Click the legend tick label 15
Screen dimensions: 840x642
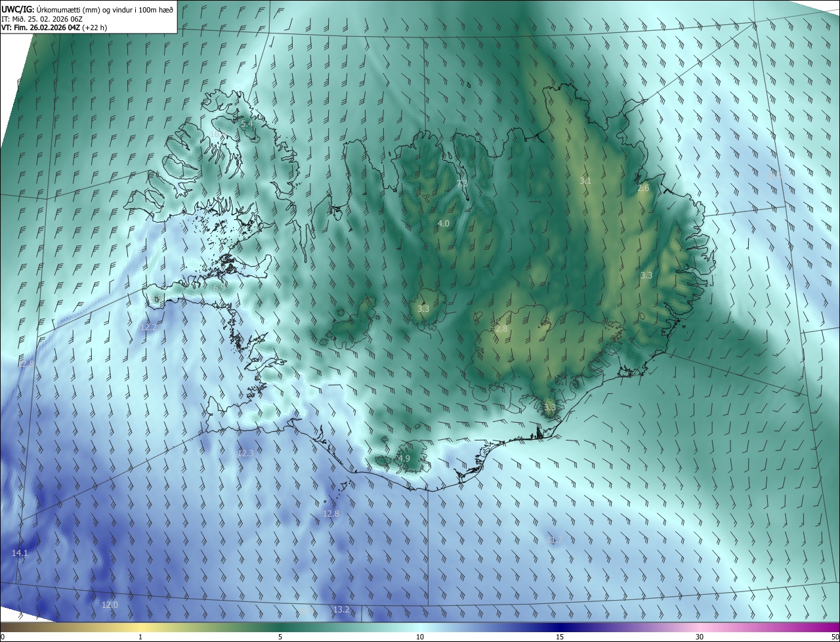pos(560,637)
